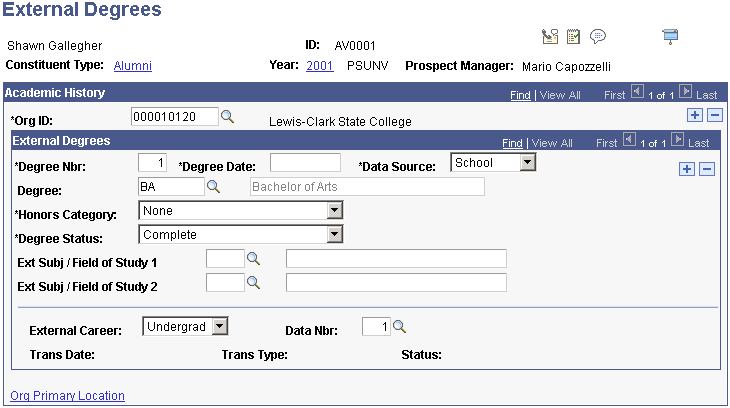The image size is (730, 408).
Task: Click Find in Academic History bar
Action: [520, 95]
